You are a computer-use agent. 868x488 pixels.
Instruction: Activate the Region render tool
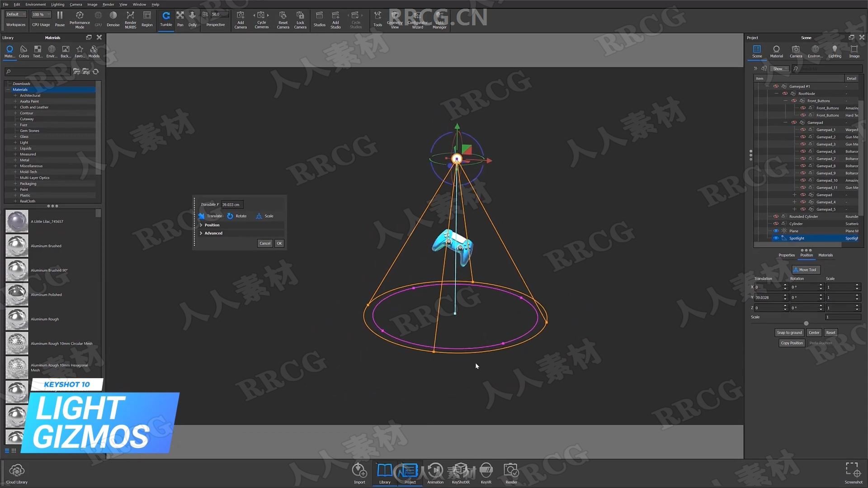pyautogui.click(x=147, y=19)
